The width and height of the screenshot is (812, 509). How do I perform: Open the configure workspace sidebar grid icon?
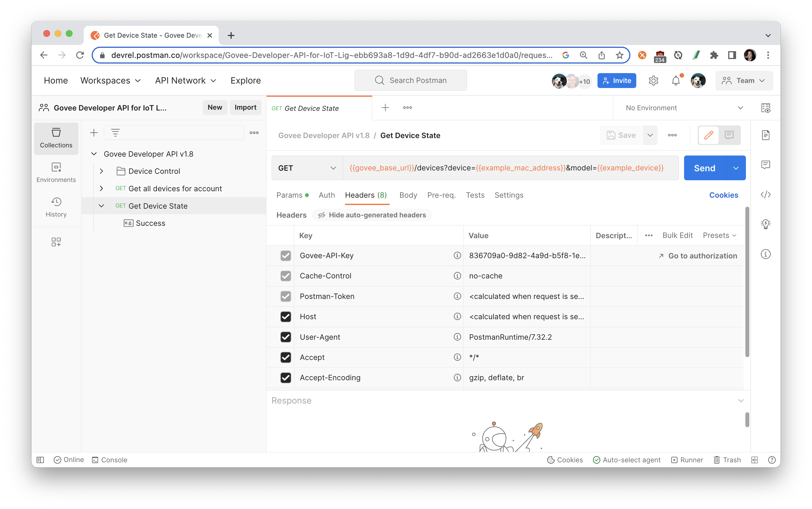[x=56, y=242]
